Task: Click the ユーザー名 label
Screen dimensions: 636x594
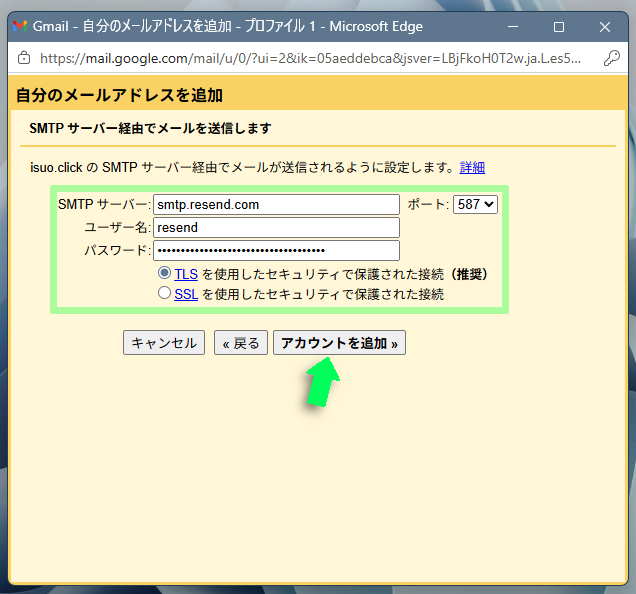Action: tap(117, 227)
